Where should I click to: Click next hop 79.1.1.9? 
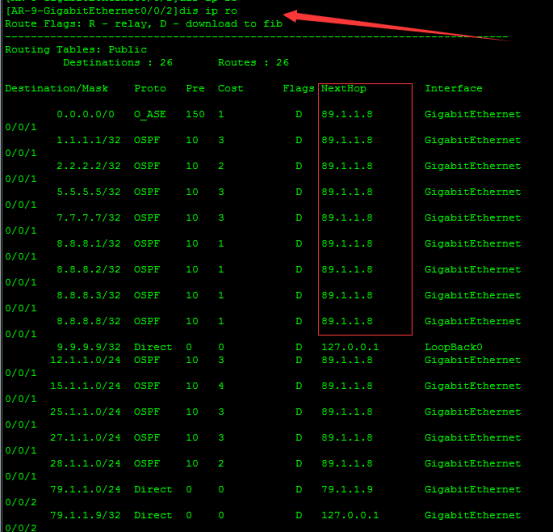click(347, 489)
